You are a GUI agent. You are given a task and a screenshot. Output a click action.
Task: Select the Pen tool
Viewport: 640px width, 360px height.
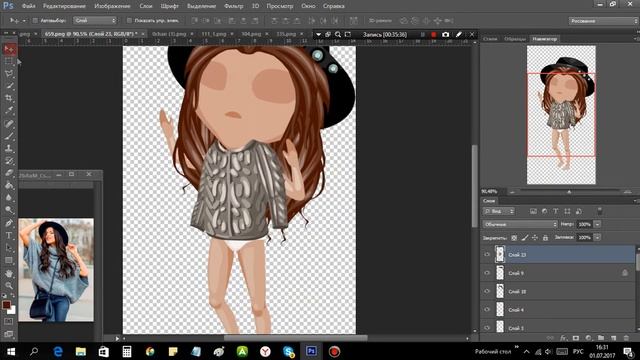point(9,223)
